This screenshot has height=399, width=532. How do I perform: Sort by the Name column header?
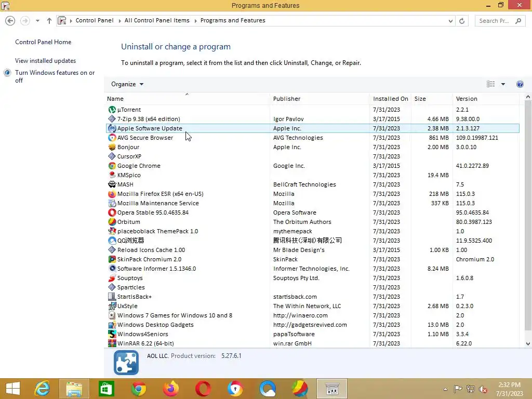[187, 99]
